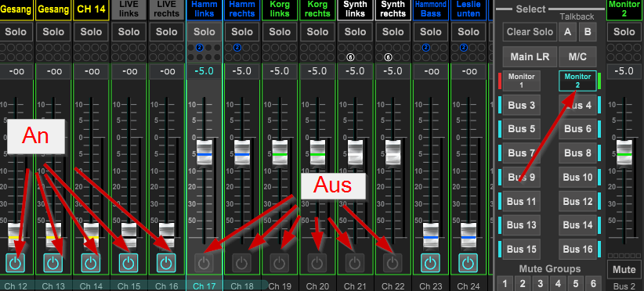The image size is (644, 291).
Task: Activate mute group 3
Action: (541, 283)
